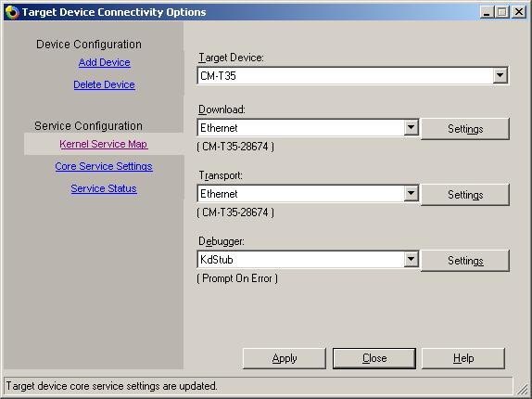Expand the Debugger dropdown arrow
The height and width of the screenshot is (399, 532).
pyautogui.click(x=411, y=260)
